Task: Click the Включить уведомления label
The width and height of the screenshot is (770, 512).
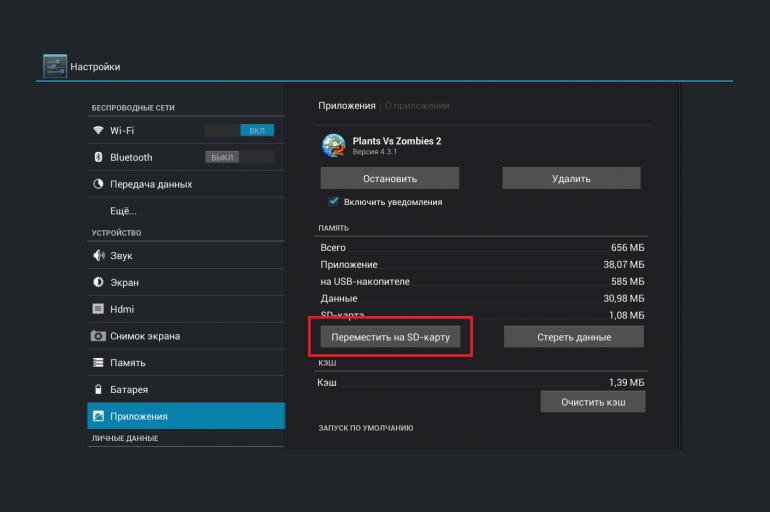Action: pos(393,202)
